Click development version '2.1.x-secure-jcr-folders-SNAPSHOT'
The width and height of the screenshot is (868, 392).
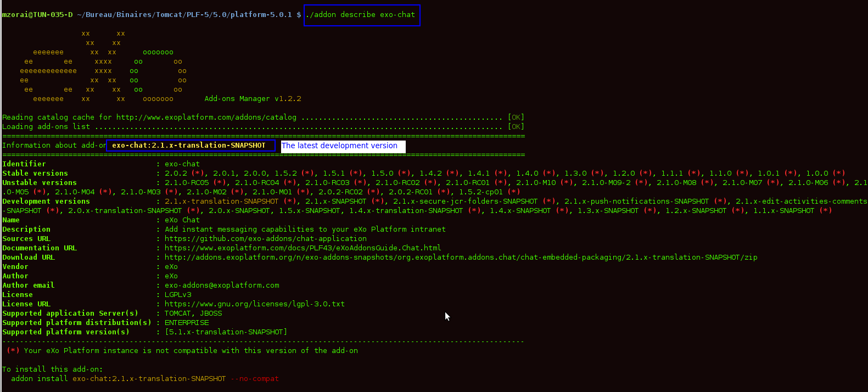coord(466,201)
